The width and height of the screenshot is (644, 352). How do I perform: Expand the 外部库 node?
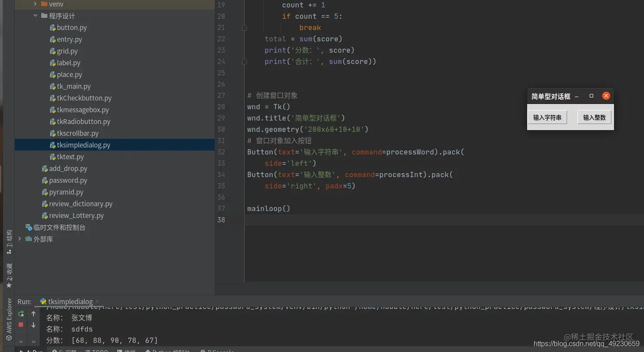tap(20, 239)
